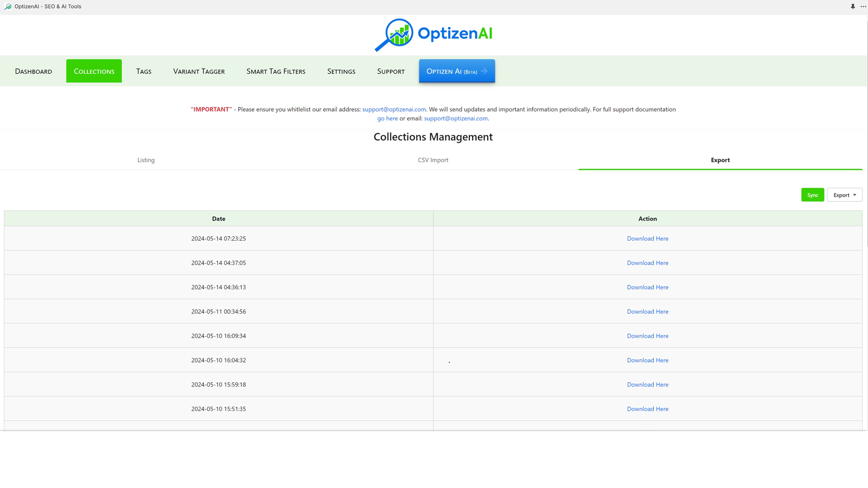Click the Collections Management heading
This screenshot has width=868, height=488.
pos(433,137)
